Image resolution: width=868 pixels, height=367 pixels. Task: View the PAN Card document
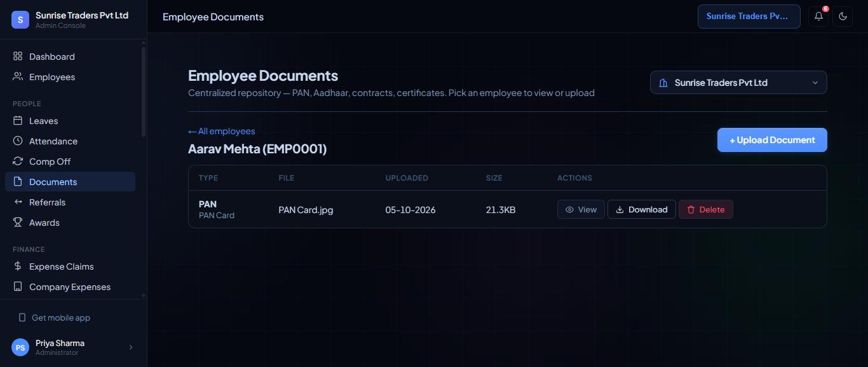(581, 209)
